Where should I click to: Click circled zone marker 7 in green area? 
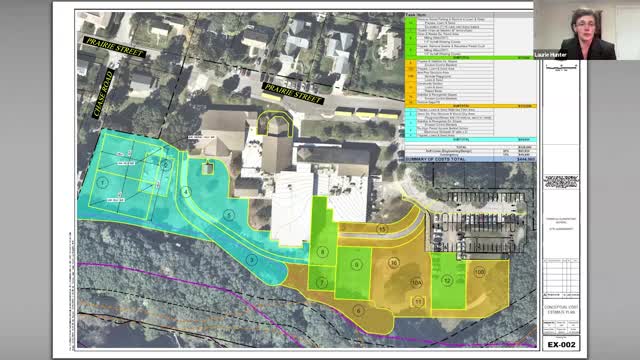pos(322,282)
